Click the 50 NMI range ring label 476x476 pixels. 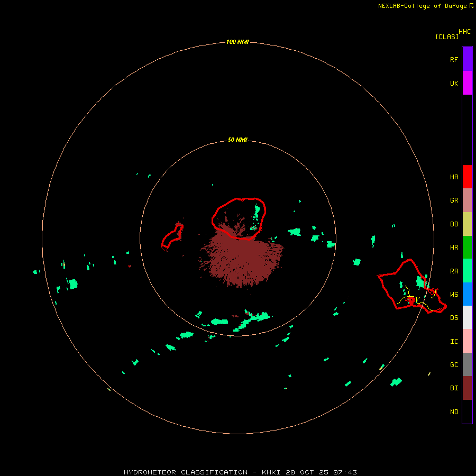tap(237, 140)
